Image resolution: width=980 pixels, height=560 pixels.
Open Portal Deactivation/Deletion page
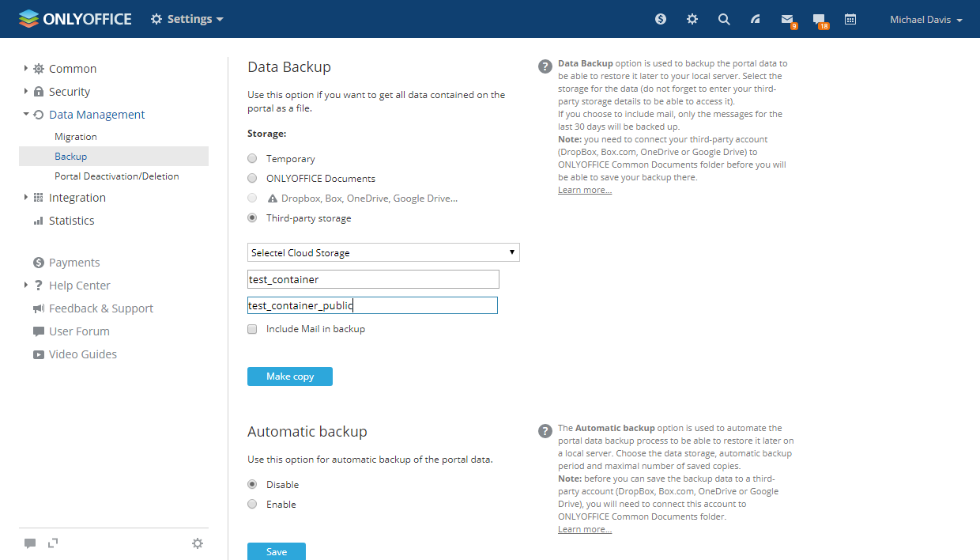pos(117,176)
